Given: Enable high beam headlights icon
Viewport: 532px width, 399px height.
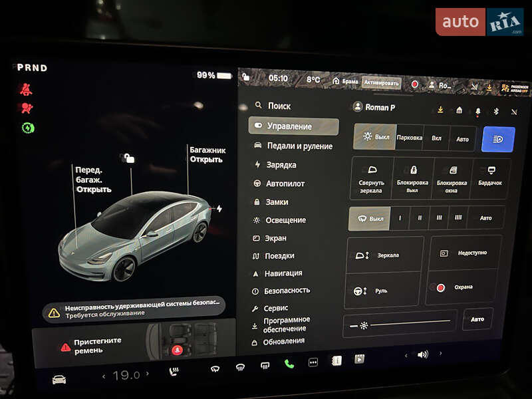Looking at the screenshot, I should pyautogui.click(x=498, y=140).
